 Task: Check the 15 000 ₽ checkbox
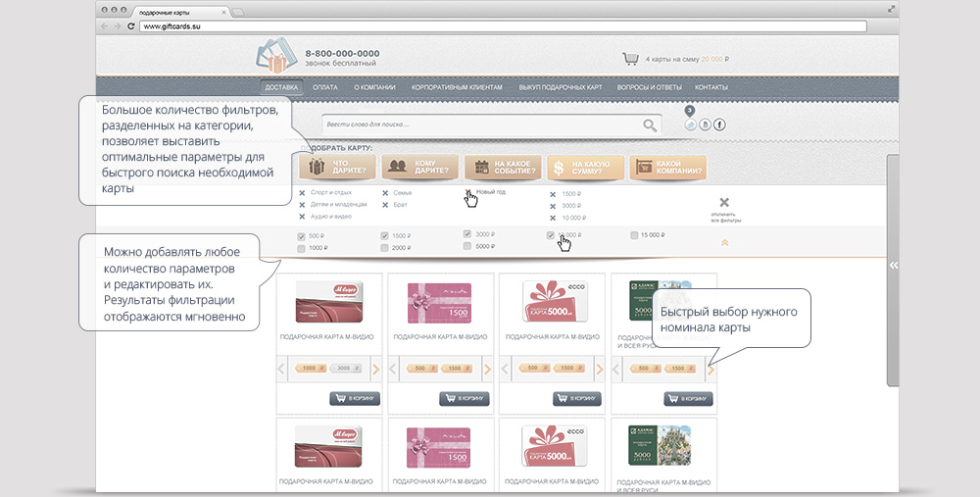(x=634, y=235)
